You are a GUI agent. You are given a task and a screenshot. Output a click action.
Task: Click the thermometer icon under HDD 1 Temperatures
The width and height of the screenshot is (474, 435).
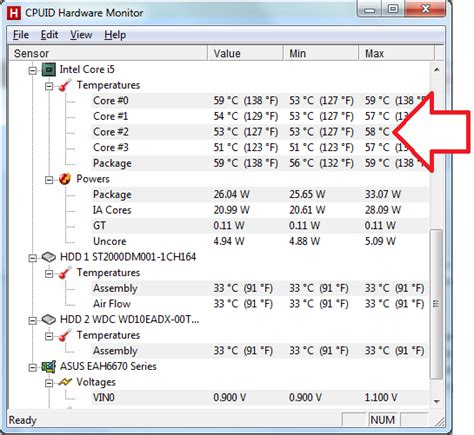click(x=65, y=273)
